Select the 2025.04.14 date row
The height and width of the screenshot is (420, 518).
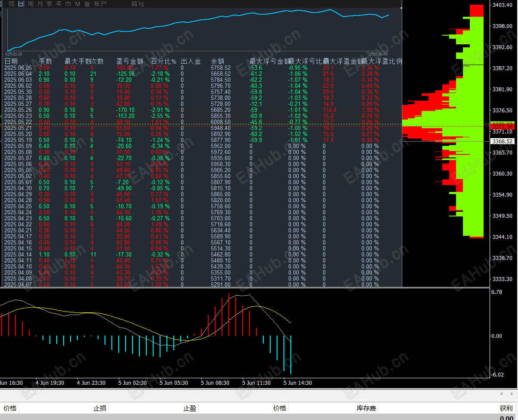pos(18,254)
